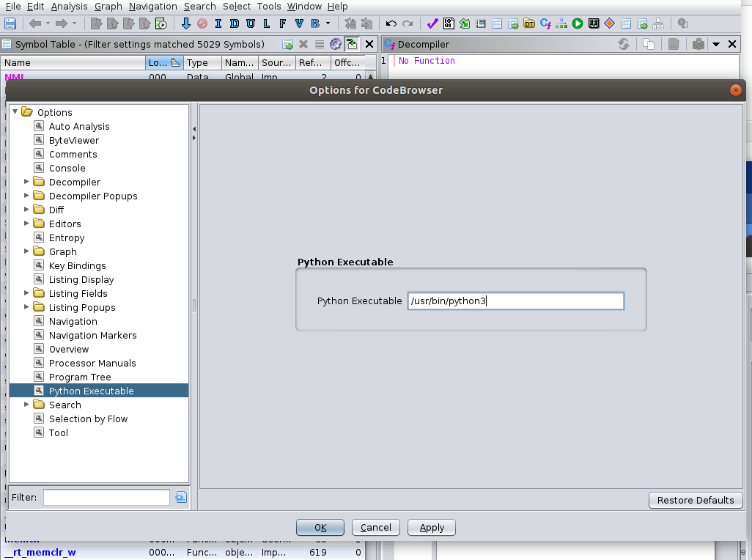Expand the Decompiler options folder
The height and width of the screenshot is (560, 752).
pos(27,182)
